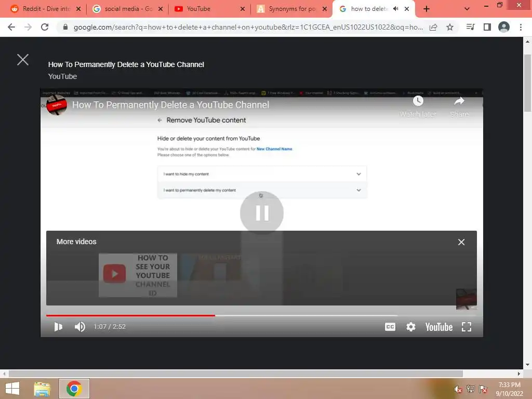Click the share this page icon
Viewport: 532px width, 399px height.
point(433,27)
